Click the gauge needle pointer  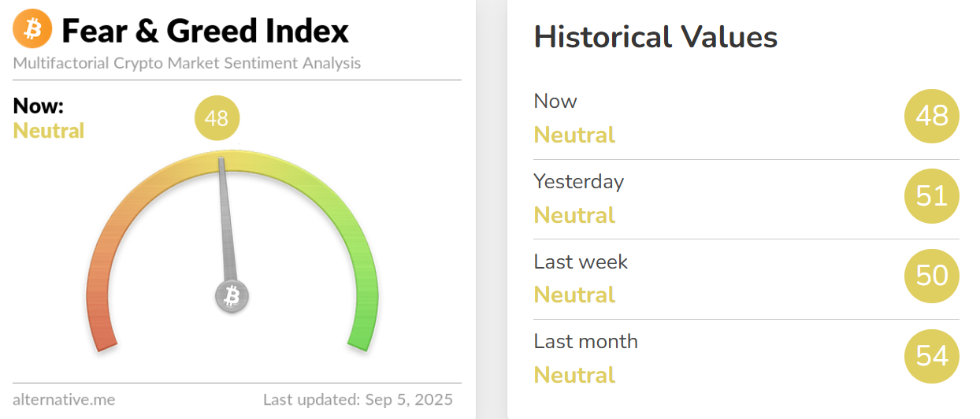coord(225,221)
